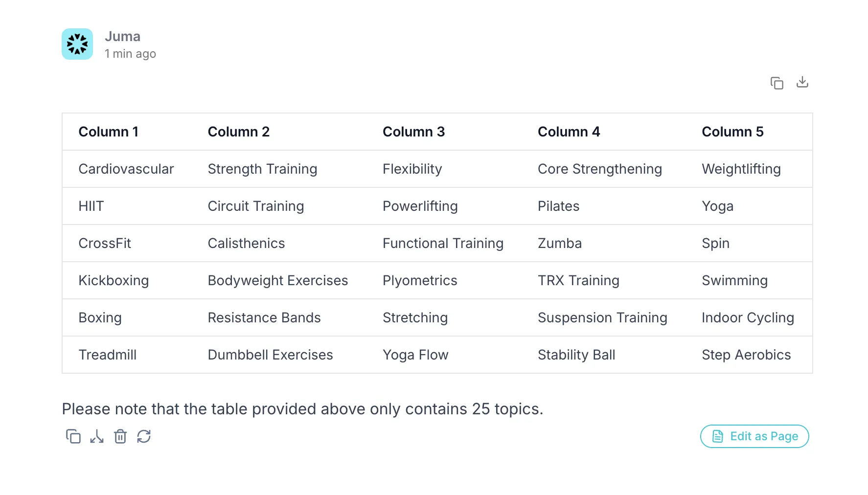Copy the table with top-right copy icon

tap(777, 83)
